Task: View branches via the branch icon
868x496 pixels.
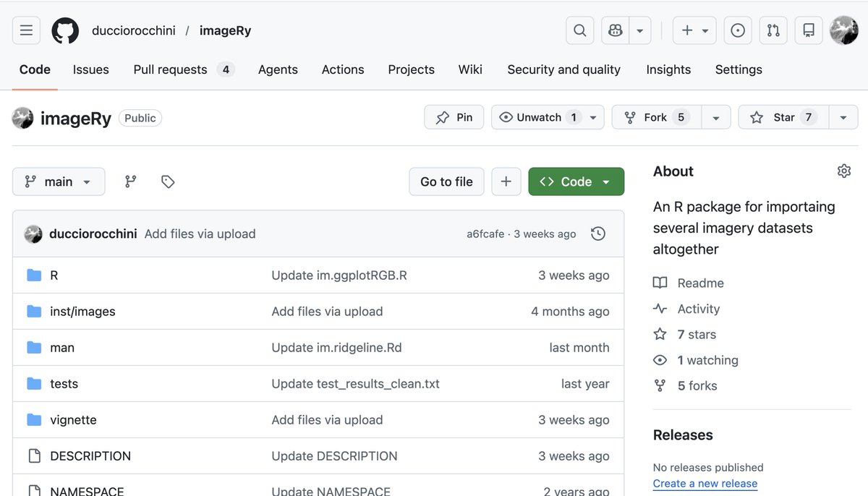Action: tap(131, 181)
